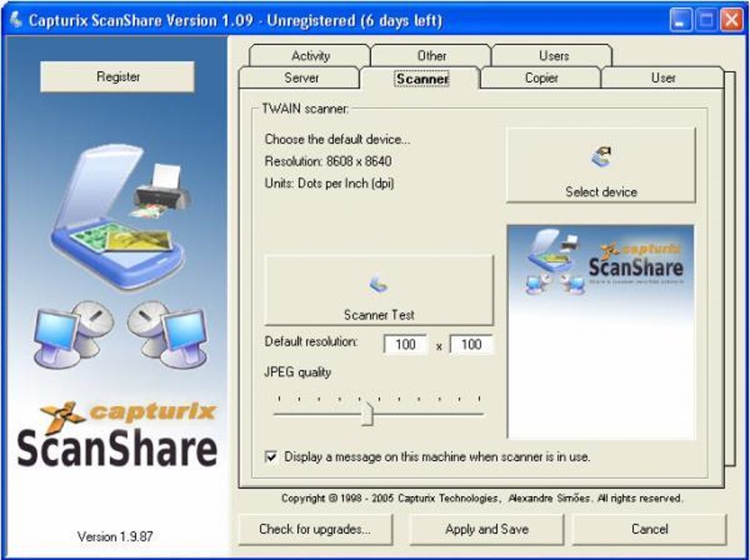Toggle the scanner-in-use message checkbox

pos(271,456)
